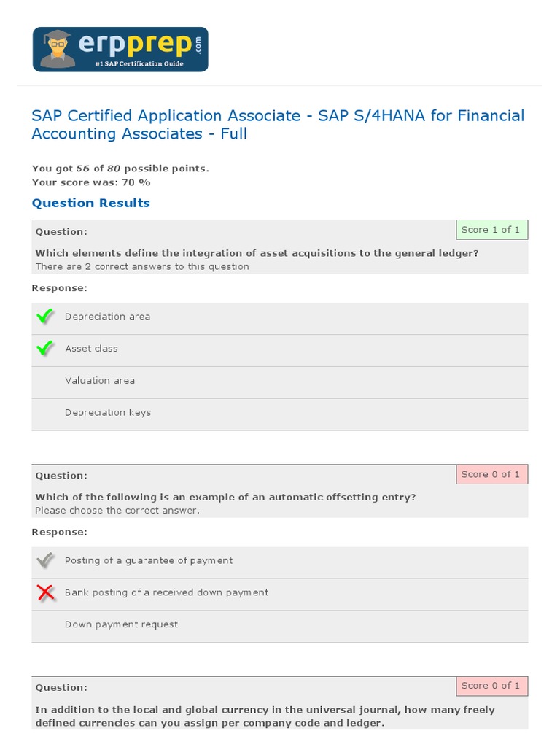Select the Down payment request answer
The image size is (560, 747).
tap(121, 624)
